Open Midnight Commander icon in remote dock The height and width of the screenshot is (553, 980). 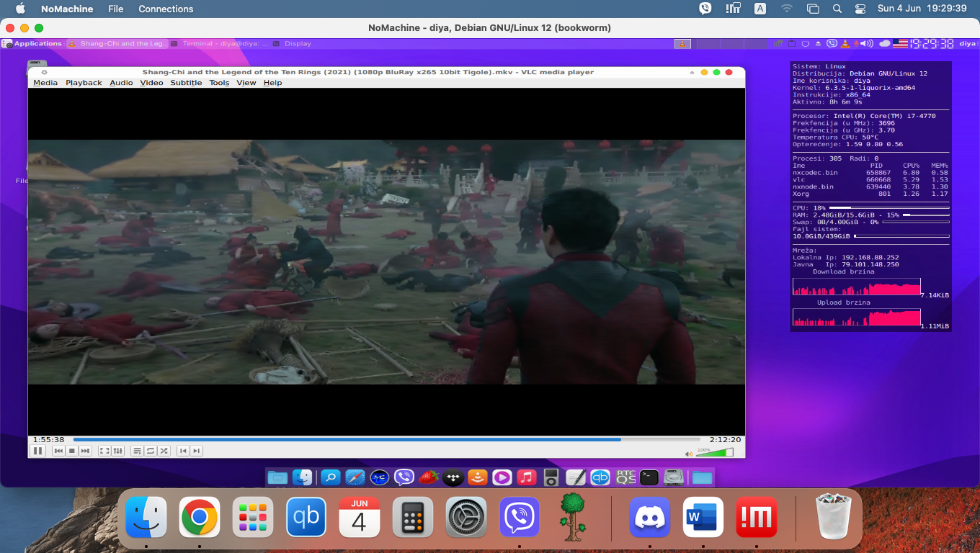[x=380, y=477]
